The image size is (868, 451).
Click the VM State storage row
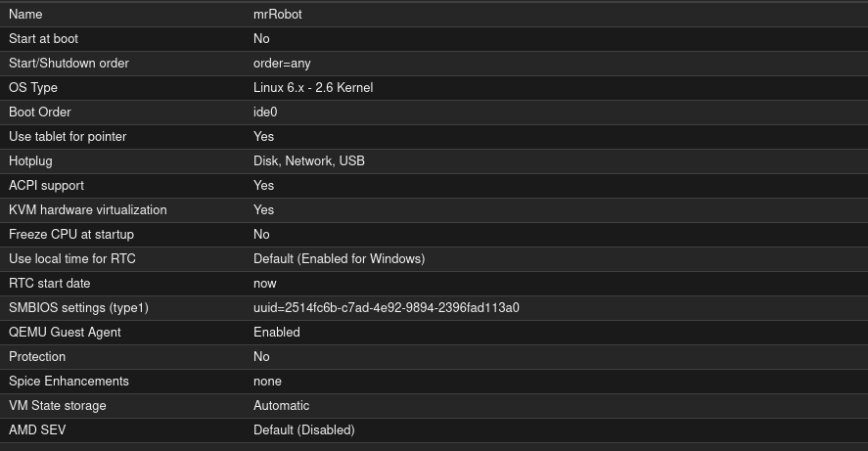[x=57, y=406]
